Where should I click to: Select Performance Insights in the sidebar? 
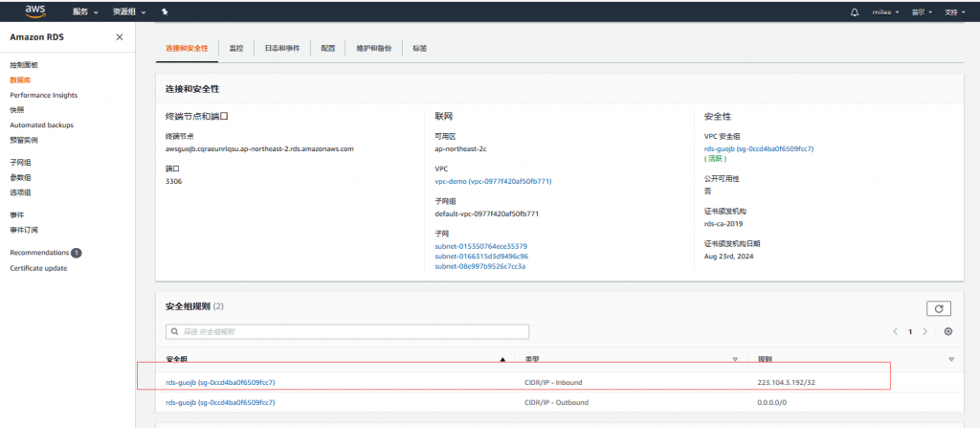[43, 95]
